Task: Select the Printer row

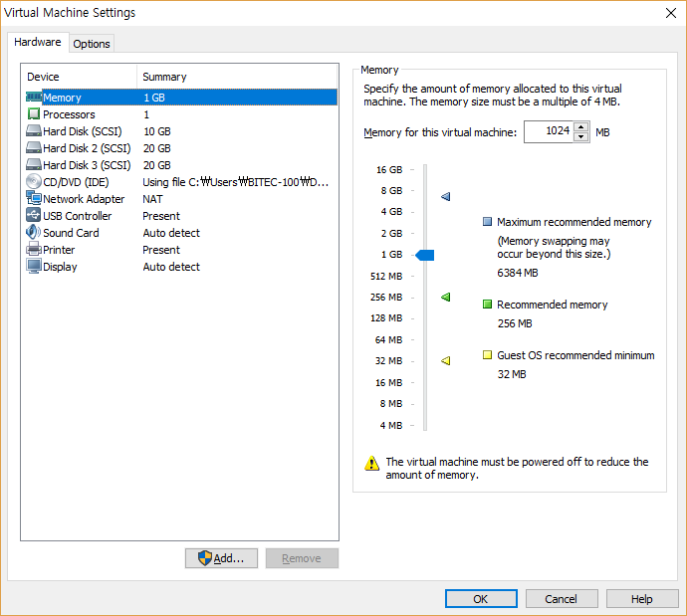Action: (x=181, y=250)
